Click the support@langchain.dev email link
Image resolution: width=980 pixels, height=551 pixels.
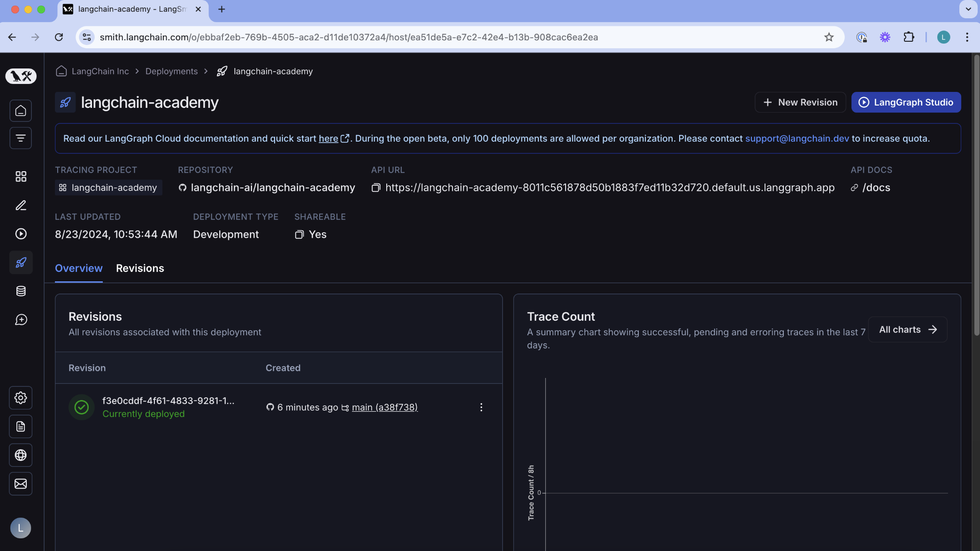(x=797, y=138)
